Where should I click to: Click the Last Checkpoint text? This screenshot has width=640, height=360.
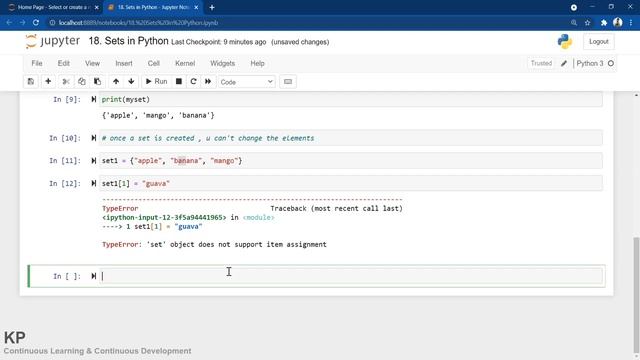click(219, 42)
